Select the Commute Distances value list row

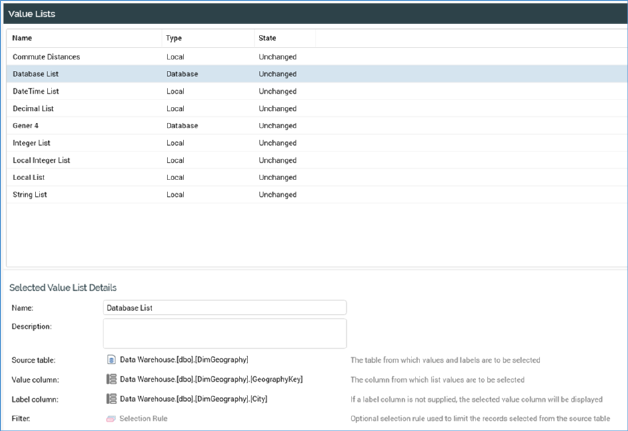(316, 57)
